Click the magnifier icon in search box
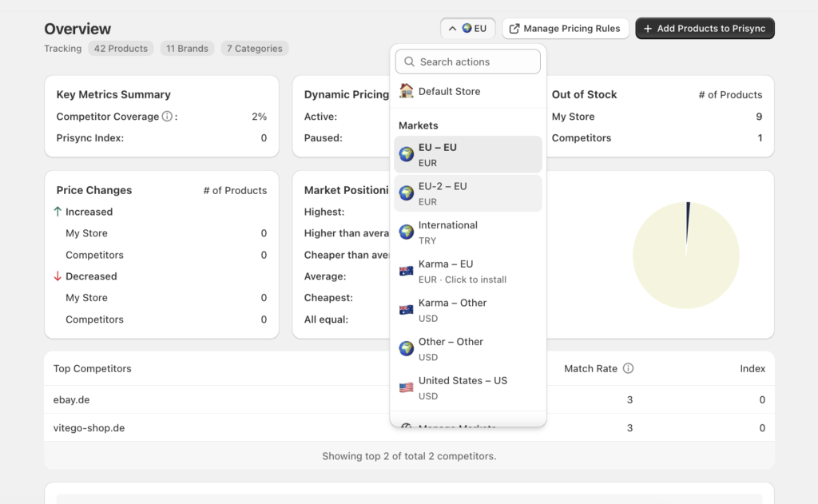This screenshot has width=818, height=504. (x=410, y=62)
